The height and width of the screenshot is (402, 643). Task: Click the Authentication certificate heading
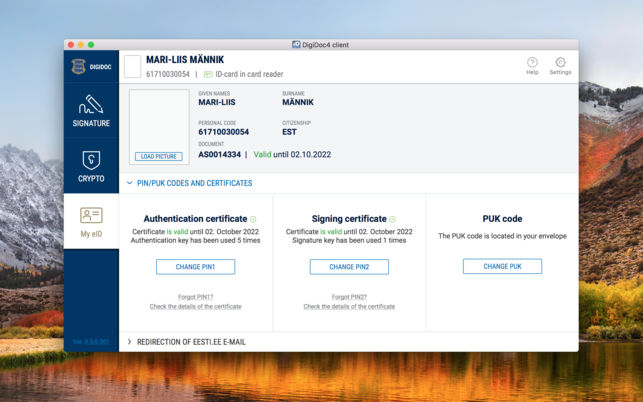[195, 219]
